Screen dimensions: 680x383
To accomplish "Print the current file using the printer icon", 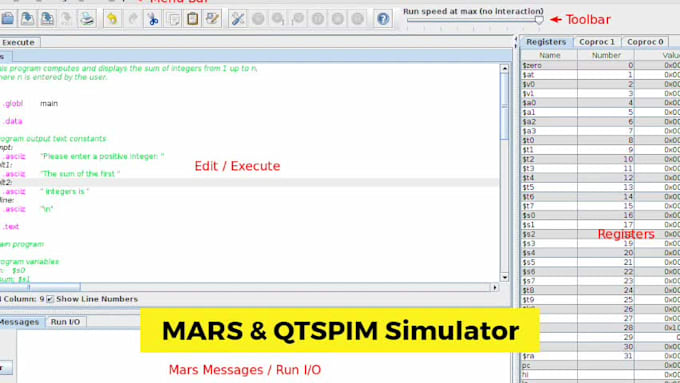I will 87,19.
